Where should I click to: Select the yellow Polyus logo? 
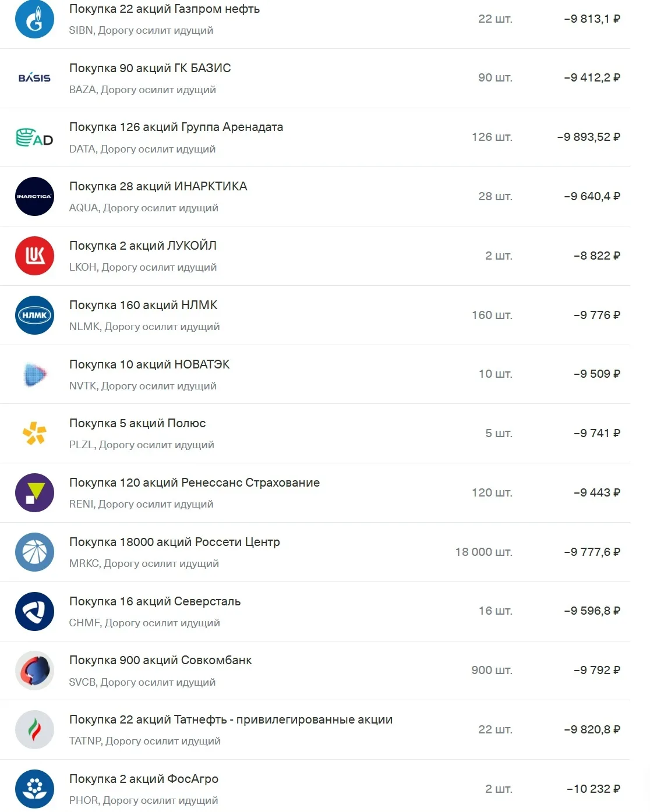pyautogui.click(x=34, y=434)
